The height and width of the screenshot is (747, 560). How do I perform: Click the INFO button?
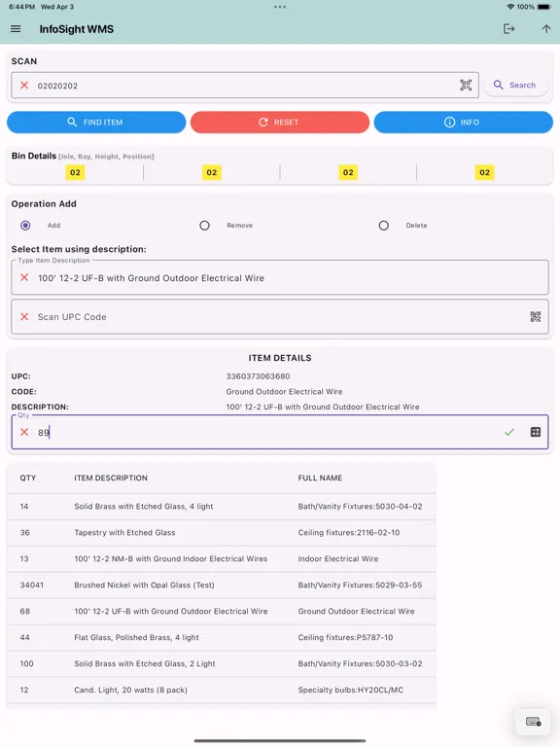pos(464,123)
